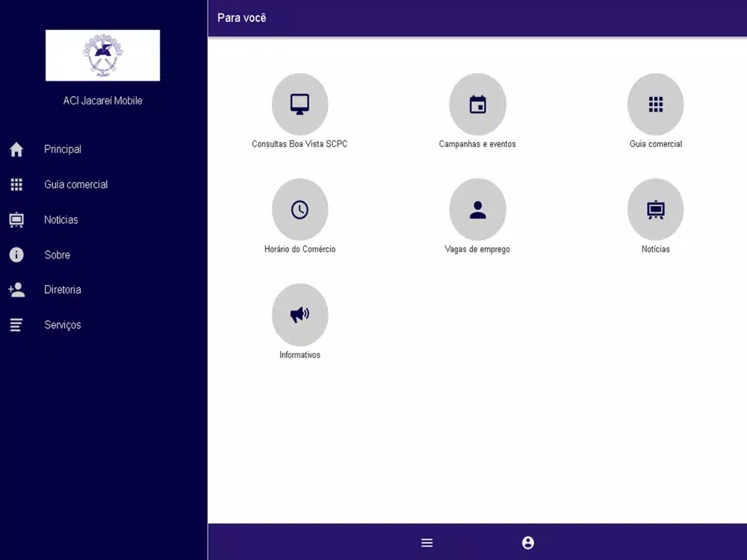Click the Campanhas e eventos label
The height and width of the screenshot is (560, 747).
tap(477, 144)
